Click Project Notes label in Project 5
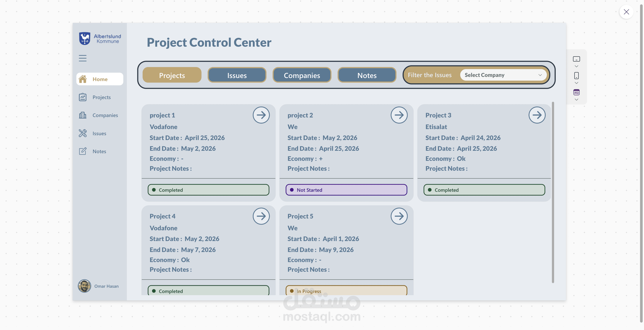The width and height of the screenshot is (644, 330). point(308,270)
